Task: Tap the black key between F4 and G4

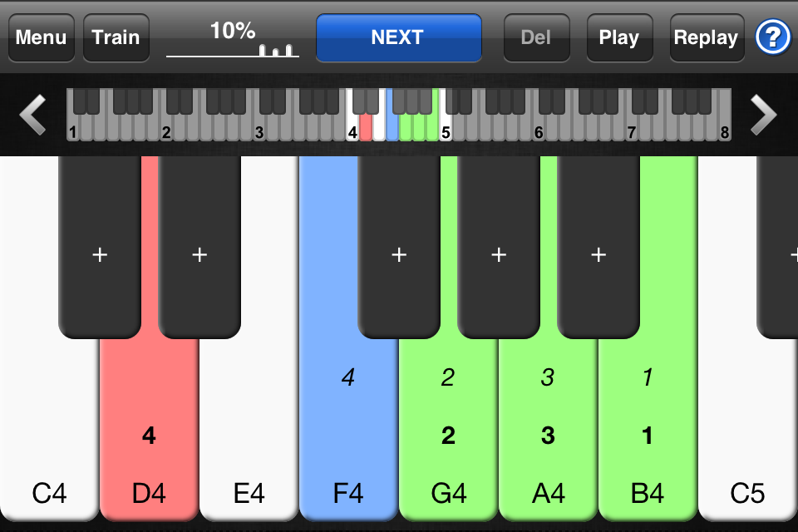Action: point(399,247)
